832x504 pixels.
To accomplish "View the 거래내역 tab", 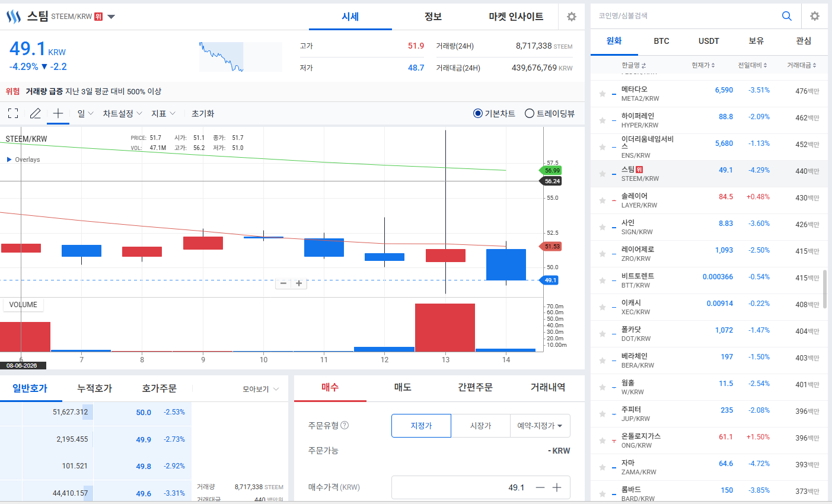I will [x=548, y=388].
